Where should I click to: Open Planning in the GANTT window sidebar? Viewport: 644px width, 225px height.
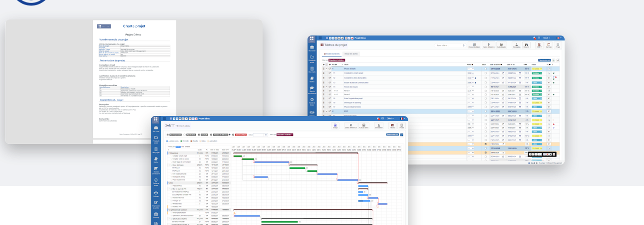pyautogui.click(x=156, y=215)
